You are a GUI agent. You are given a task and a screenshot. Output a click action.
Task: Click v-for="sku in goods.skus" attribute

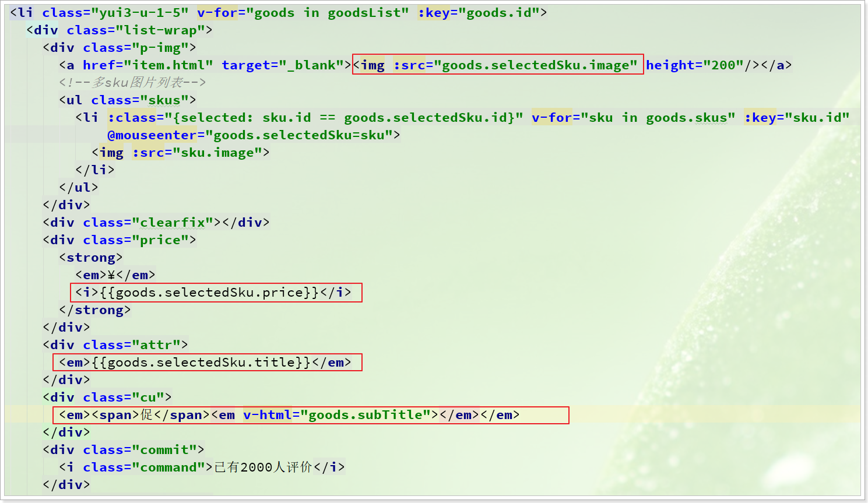point(634,118)
